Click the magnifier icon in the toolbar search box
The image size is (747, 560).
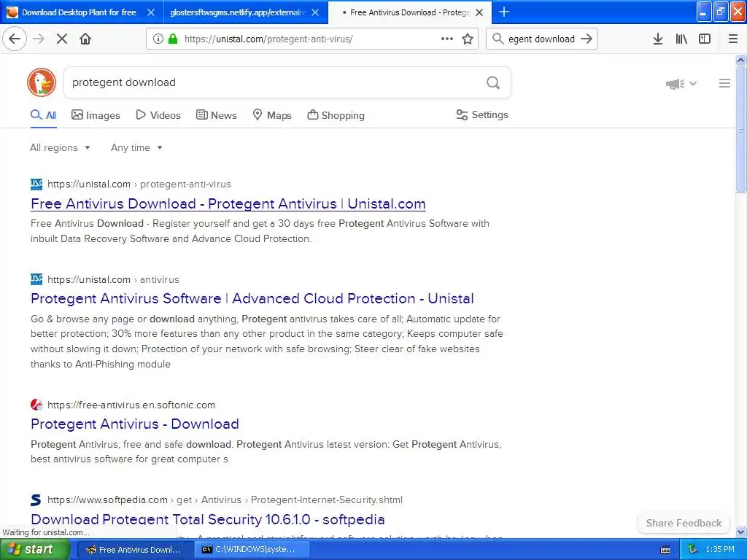[x=498, y=39]
